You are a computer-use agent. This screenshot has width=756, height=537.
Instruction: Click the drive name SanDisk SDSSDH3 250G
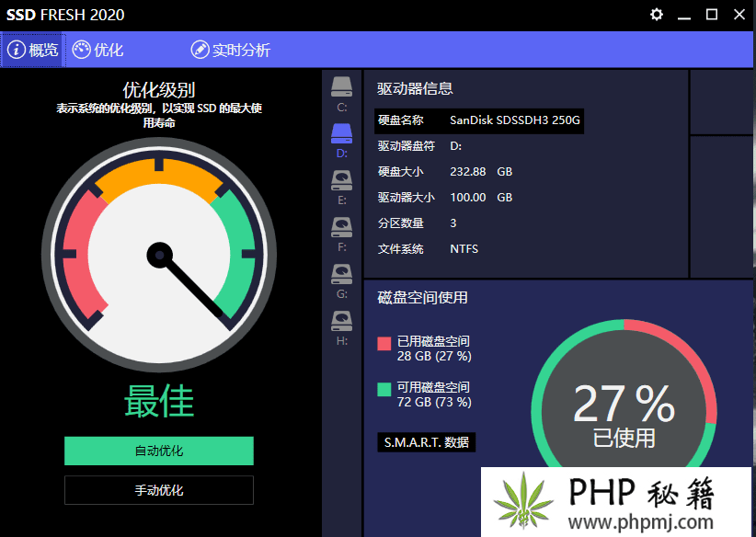(x=514, y=120)
